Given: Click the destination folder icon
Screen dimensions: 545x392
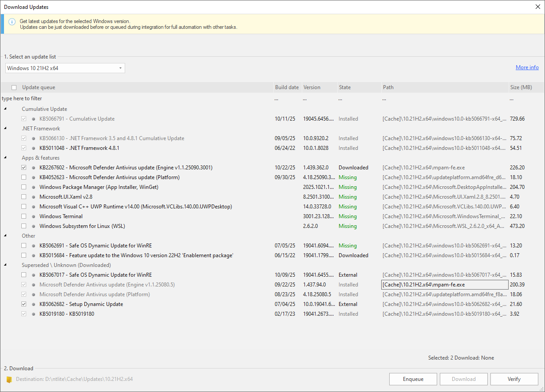Looking at the screenshot, I should click(9, 380).
